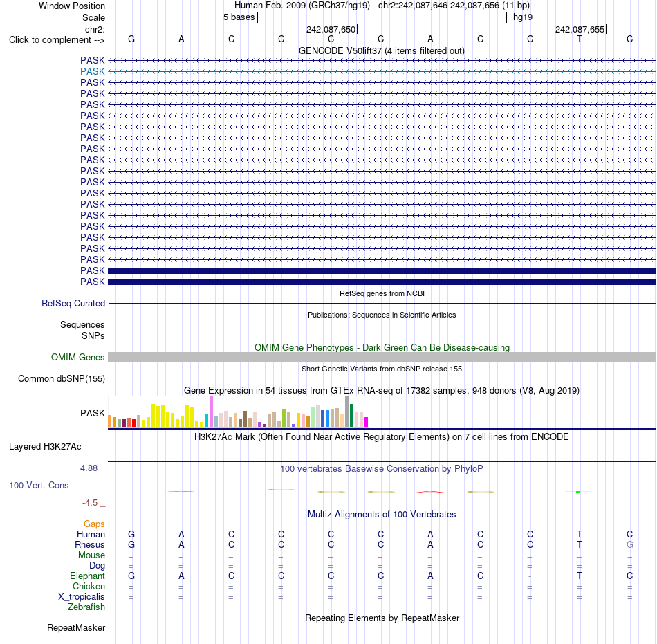Image resolution: width=657 pixels, height=644 pixels.
Task: Open 'Publications: Sequences in Scientific Articles' title
Action: click(x=382, y=315)
